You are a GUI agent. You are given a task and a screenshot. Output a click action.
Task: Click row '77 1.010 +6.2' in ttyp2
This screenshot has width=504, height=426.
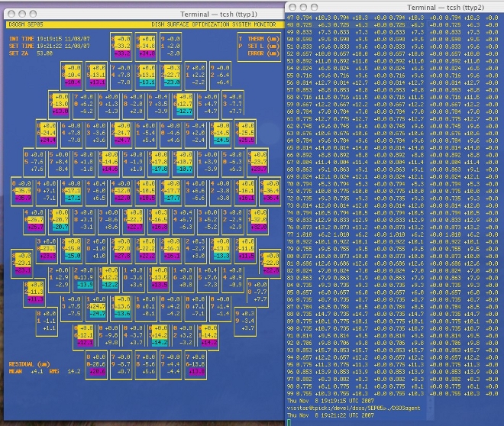[x=393, y=234]
